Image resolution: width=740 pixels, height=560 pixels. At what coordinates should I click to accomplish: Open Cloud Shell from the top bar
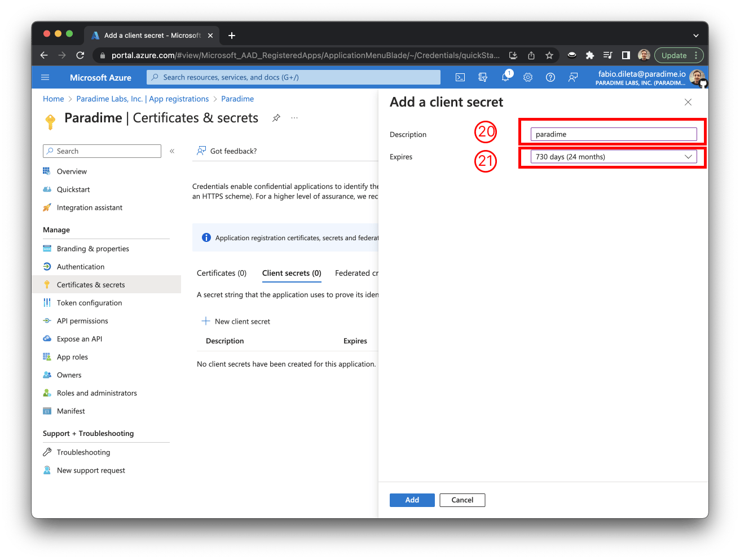pos(460,77)
